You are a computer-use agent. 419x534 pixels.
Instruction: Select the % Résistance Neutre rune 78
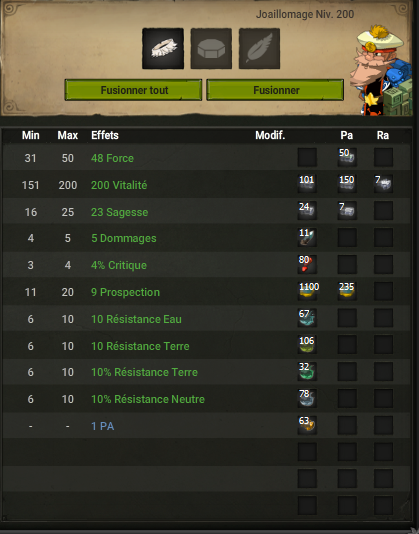(x=307, y=398)
